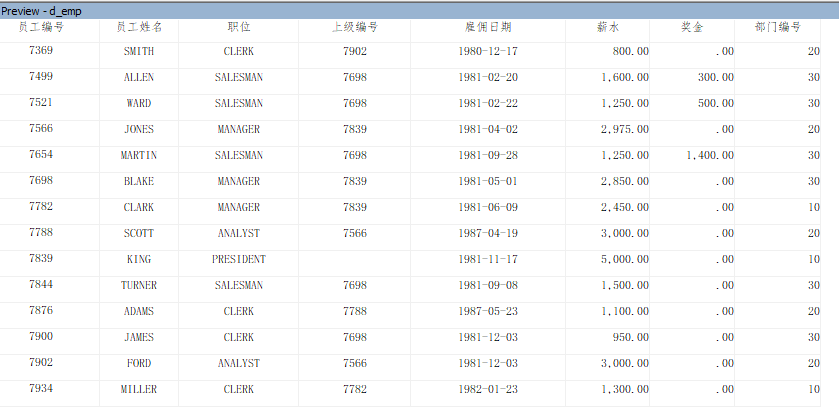Screen dimensions: 839x414
Task: Click the 员工编号 column header
Action: click(x=41, y=27)
